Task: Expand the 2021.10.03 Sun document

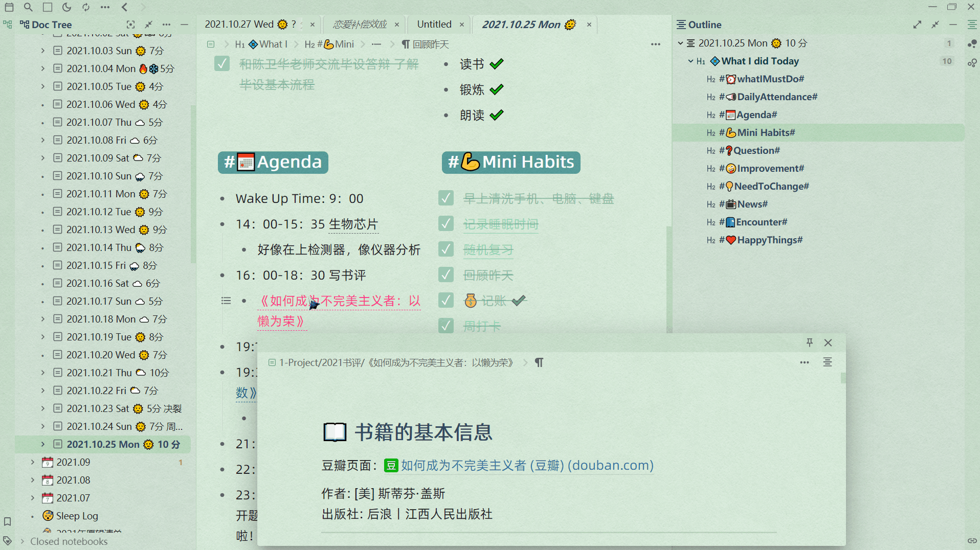Action: coord(43,51)
